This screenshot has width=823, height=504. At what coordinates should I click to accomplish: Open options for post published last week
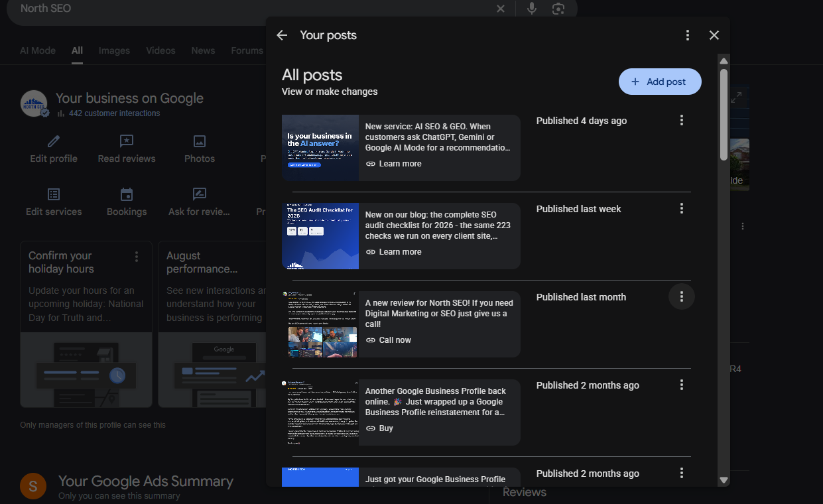point(681,208)
